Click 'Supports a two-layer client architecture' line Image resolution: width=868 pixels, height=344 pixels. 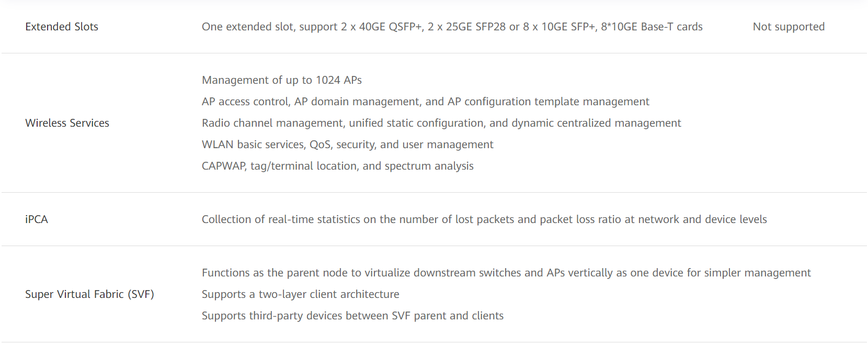[x=300, y=294]
